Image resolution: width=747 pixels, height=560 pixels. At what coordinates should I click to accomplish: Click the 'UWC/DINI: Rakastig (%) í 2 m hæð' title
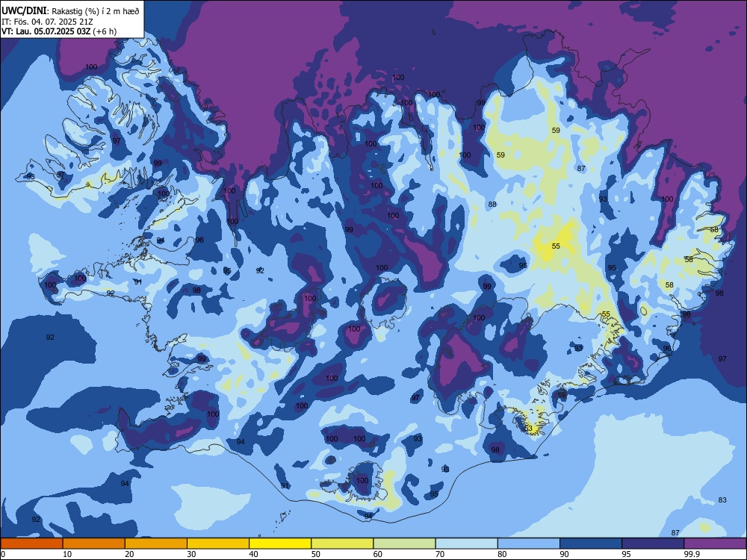70,11
